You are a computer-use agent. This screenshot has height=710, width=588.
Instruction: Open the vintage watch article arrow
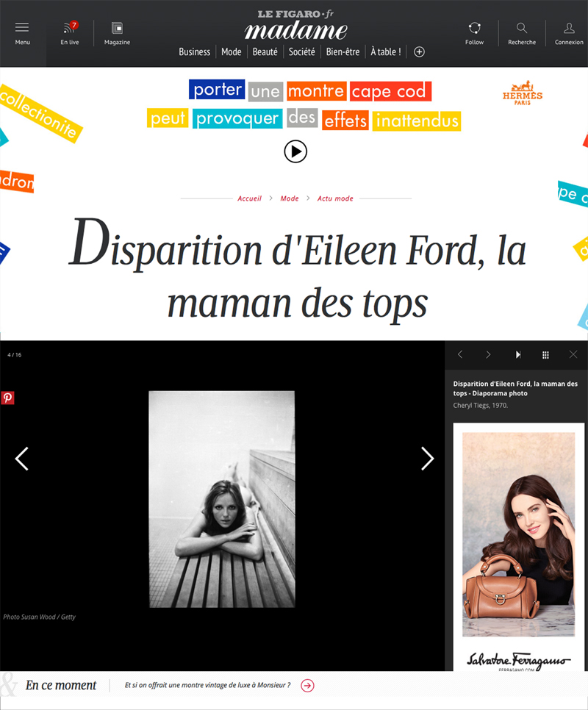pyautogui.click(x=307, y=686)
